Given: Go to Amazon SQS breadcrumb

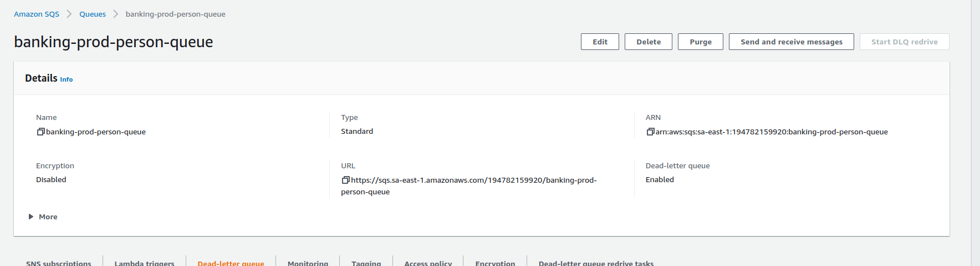Looking at the screenshot, I should pyautogui.click(x=37, y=14).
